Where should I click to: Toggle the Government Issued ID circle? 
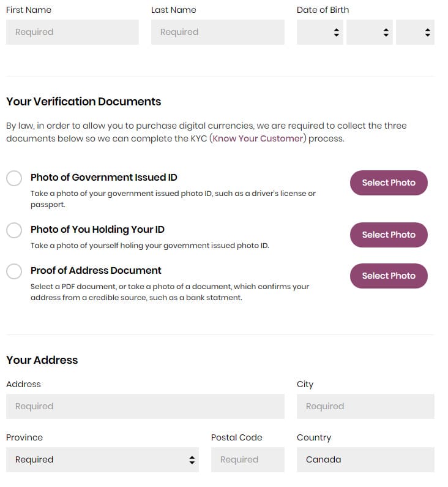[14, 178]
